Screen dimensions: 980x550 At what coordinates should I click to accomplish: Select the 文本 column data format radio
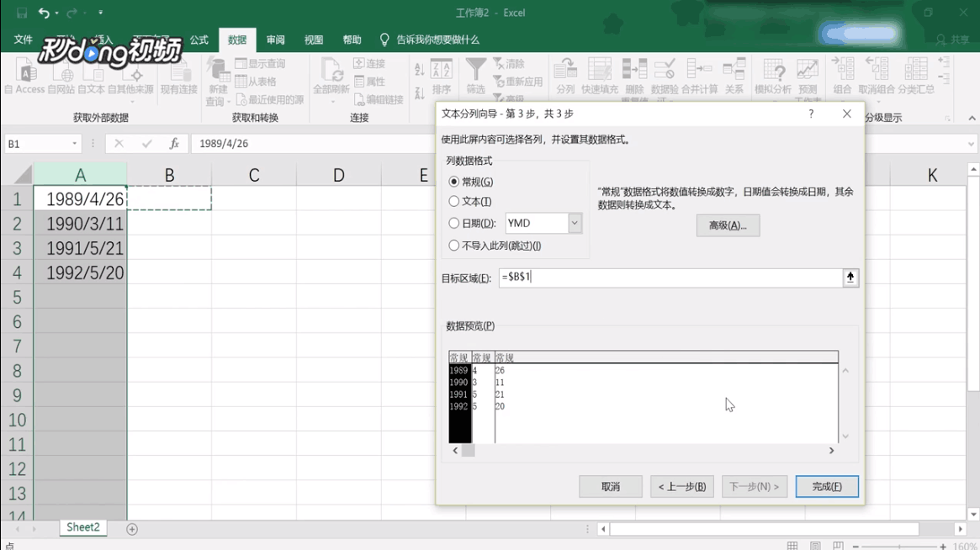(454, 201)
